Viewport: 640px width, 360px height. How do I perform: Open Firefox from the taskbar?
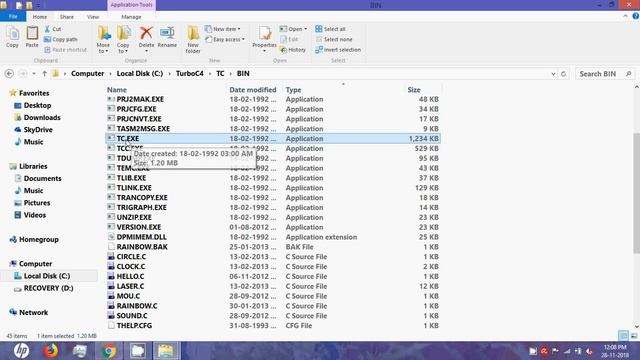pos(51,351)
